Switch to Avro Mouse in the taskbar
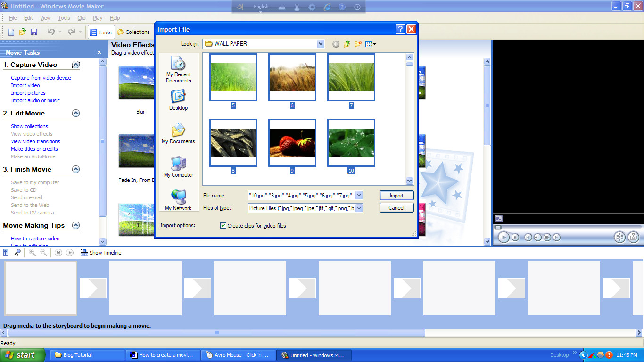Viewport: 644px width, 362px height. coord(239,355)
